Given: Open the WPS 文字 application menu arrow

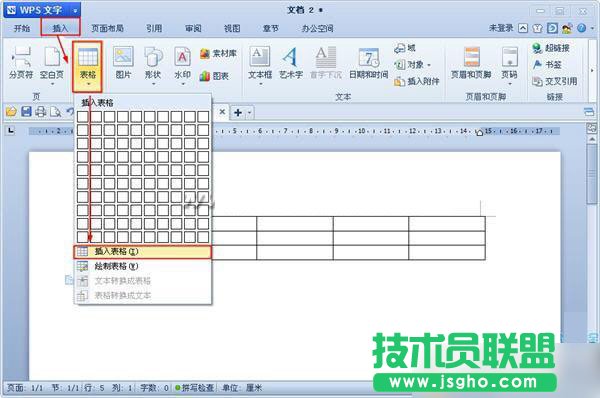Looking at the screenshot, I should (75, 10).
